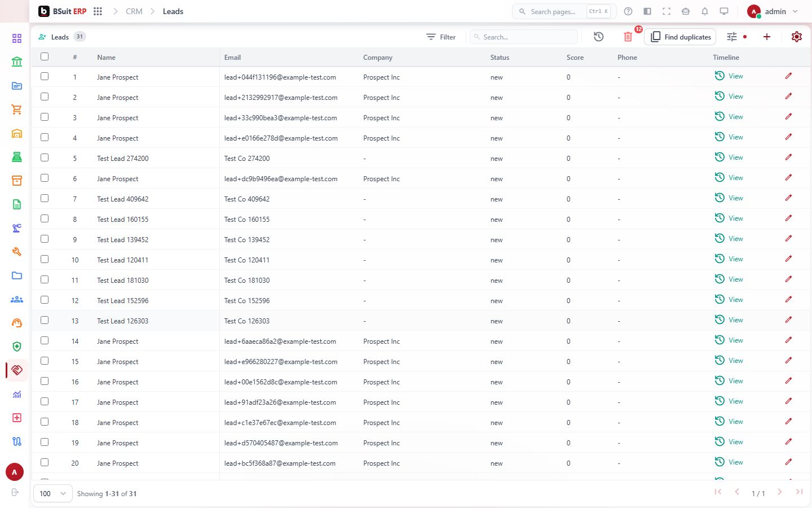Select checkbox for Test Lead 409642
Screen dimensions: 812x508
(x=45, y=198)
